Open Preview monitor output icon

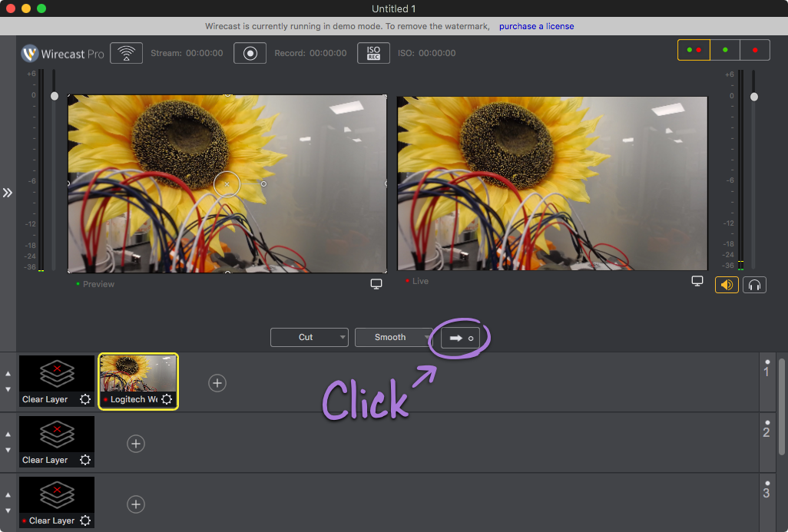click(x=376, y=284)
